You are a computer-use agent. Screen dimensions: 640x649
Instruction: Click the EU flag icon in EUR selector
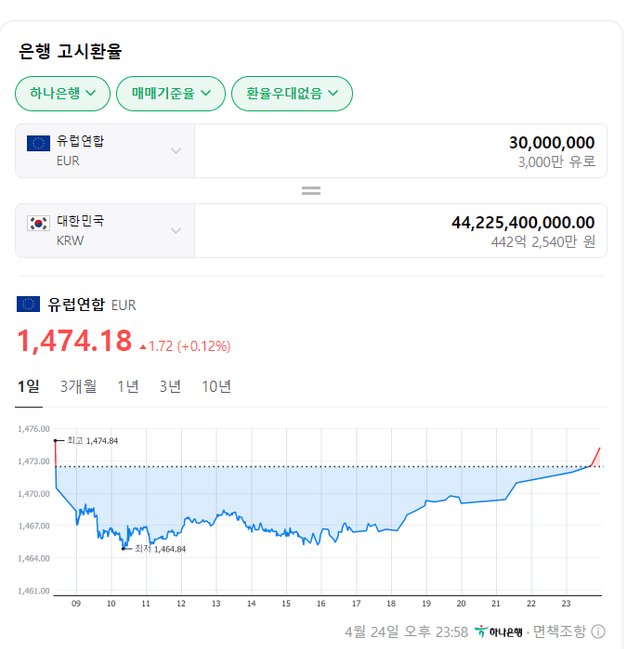tap(39, 143)
